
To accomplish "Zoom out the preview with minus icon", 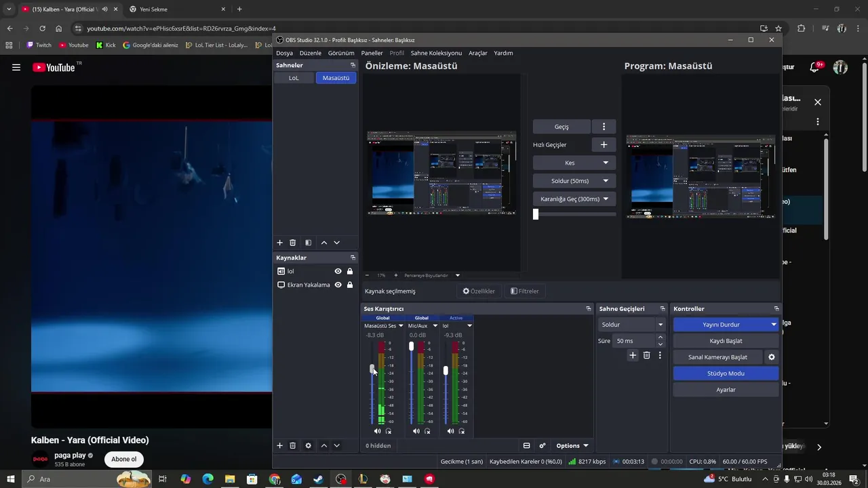I will [367, 275].
